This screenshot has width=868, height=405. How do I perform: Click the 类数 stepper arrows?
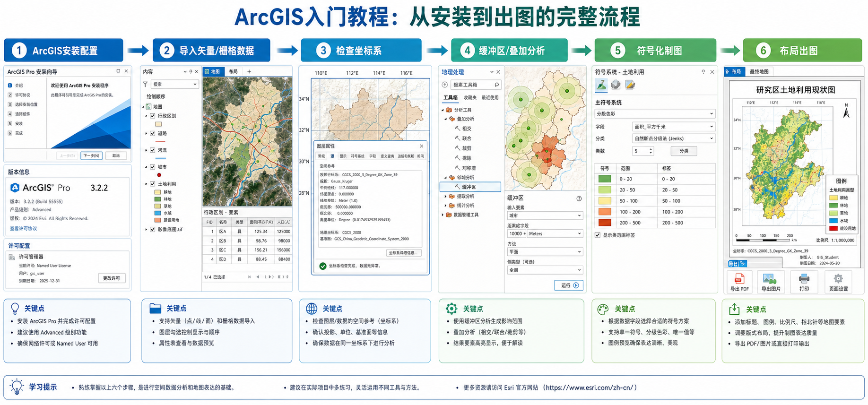651,151
